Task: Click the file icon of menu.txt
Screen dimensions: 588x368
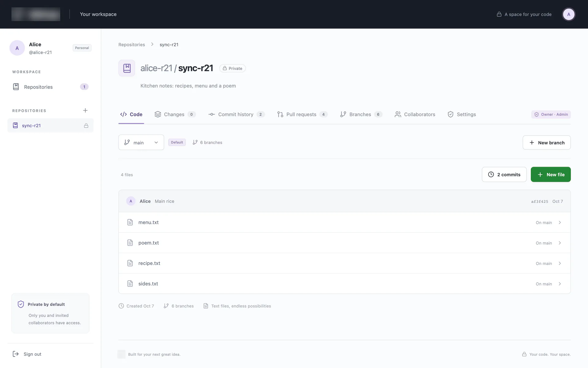Action: [x=130, y=222]
